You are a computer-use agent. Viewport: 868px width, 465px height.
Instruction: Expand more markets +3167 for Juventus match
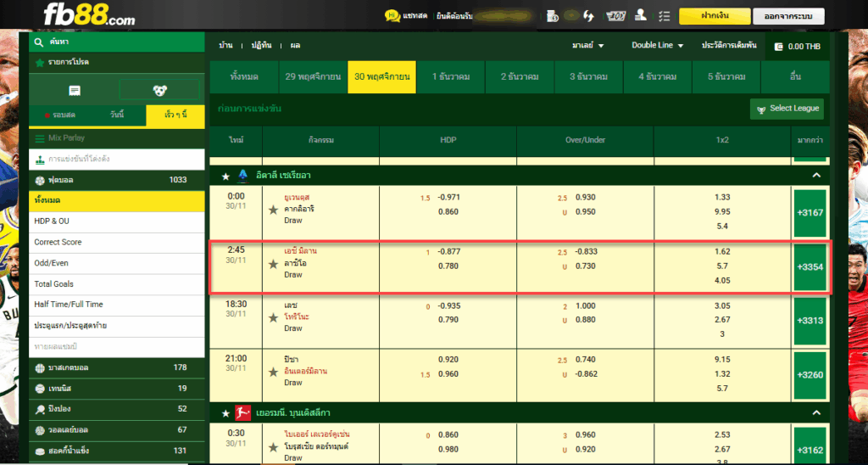coord(810,213)
